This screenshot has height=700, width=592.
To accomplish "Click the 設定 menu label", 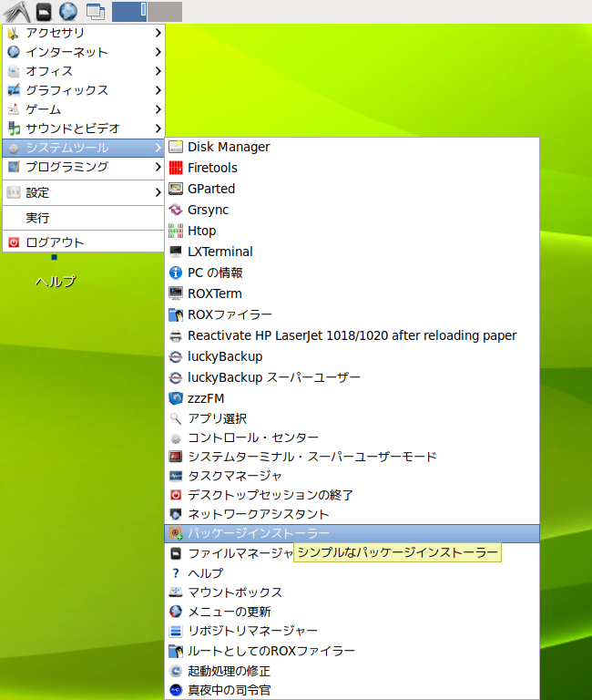I will click(37, 192).
